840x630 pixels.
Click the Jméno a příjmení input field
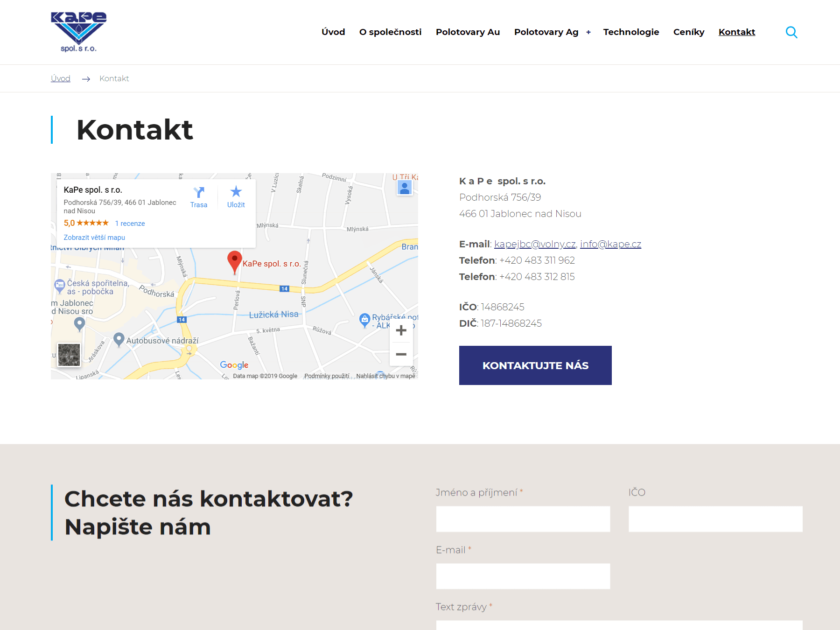523,519
